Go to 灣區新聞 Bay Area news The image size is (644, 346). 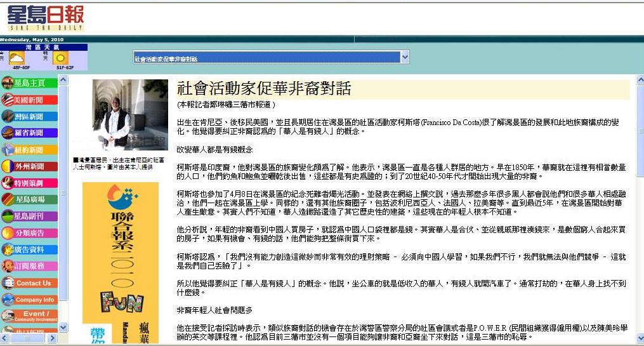point(29,116)
